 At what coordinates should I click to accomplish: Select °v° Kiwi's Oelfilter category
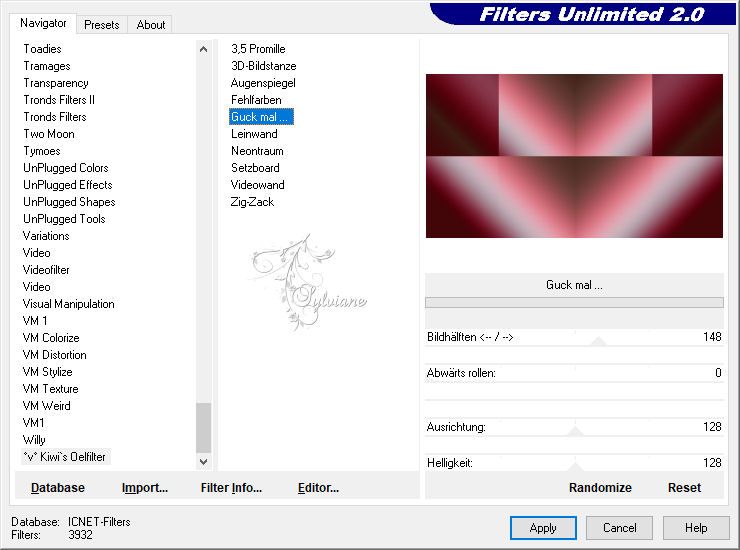(x=65, y=457)
